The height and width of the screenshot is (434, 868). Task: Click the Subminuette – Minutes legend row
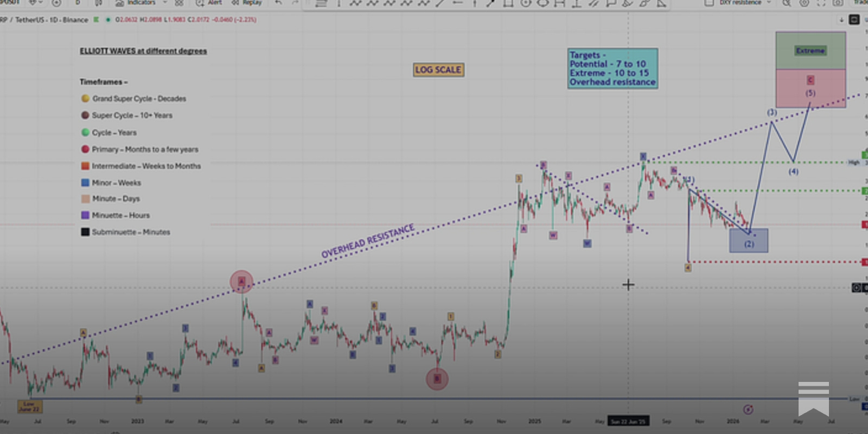click(x=126, y=232)
